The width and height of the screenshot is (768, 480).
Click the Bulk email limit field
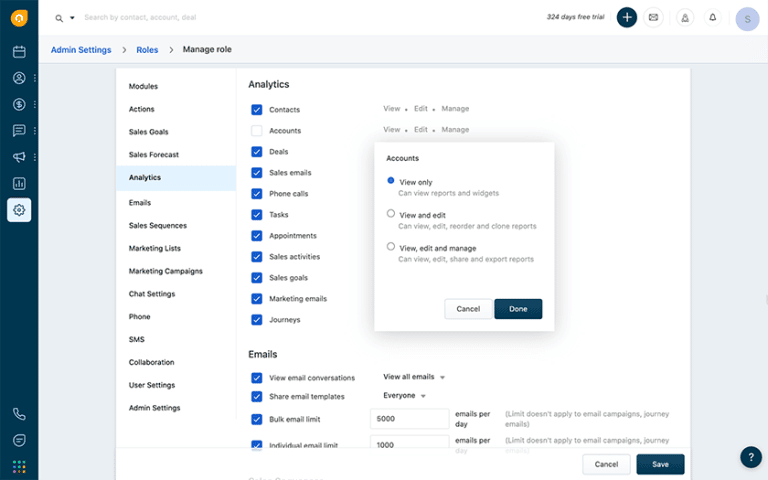click(x=409, y=419)
